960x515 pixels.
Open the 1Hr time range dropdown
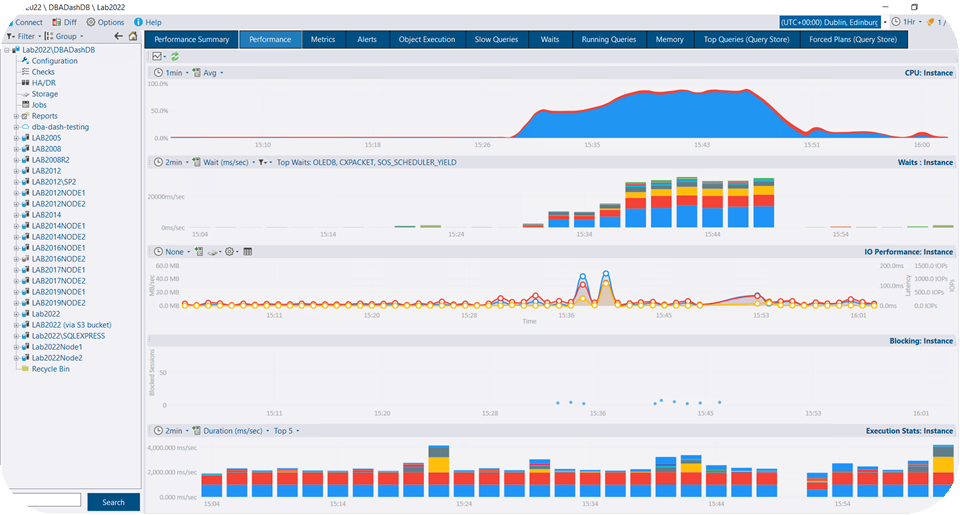(907, 22)
